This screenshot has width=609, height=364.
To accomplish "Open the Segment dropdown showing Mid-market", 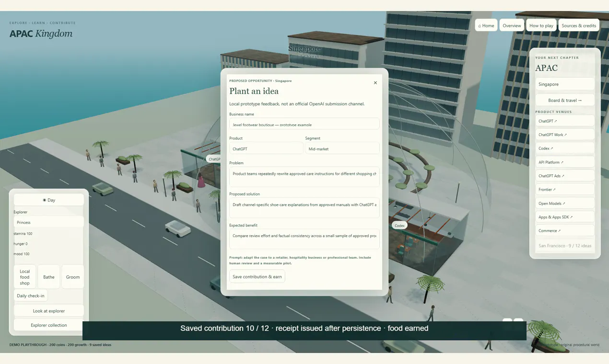I will pos(342,148).
